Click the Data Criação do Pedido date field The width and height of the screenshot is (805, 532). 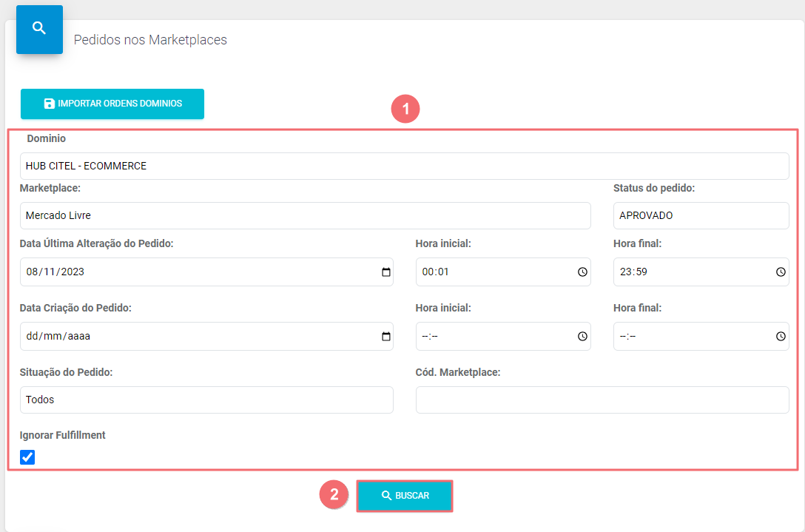click(206, 337)
